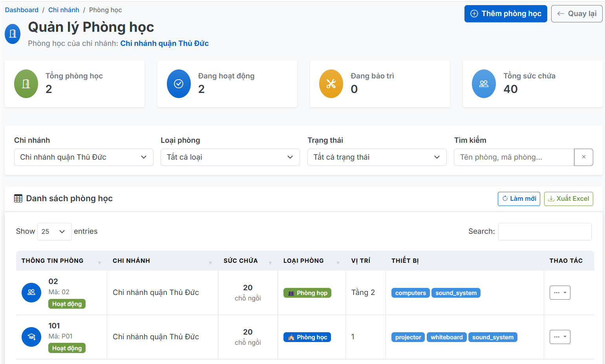Go to Dashboard in the breadcrumb
The image size is (605, 364).
click(22, 10)
